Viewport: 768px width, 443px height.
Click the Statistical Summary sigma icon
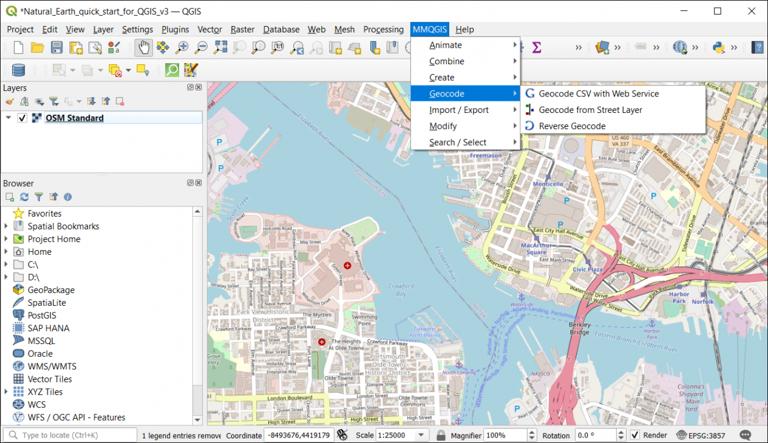click(537, 48)
